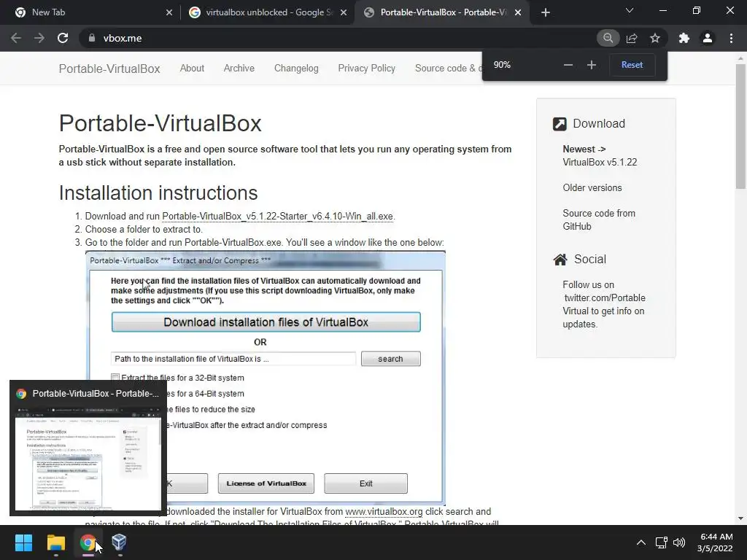The image size is (747, 560).
Task: Click the installation file path field
Action: pos(233,359)
